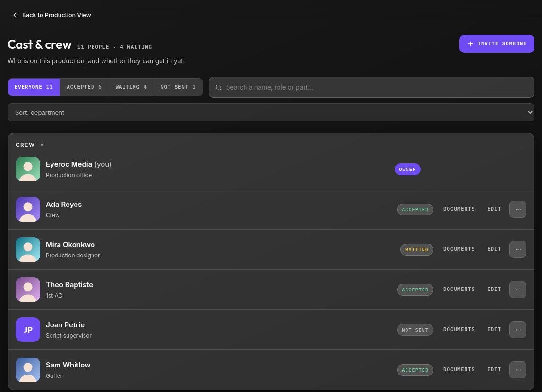Open Documents for Sam Whitlow
The width and height of the screenshot is (542, 392).
tap(459, 369)
